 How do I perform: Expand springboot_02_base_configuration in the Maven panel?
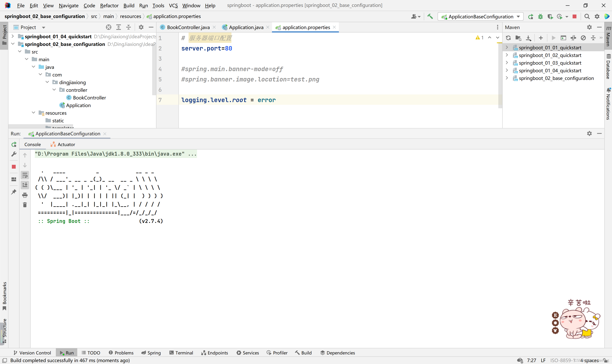[x=507, y=78]
